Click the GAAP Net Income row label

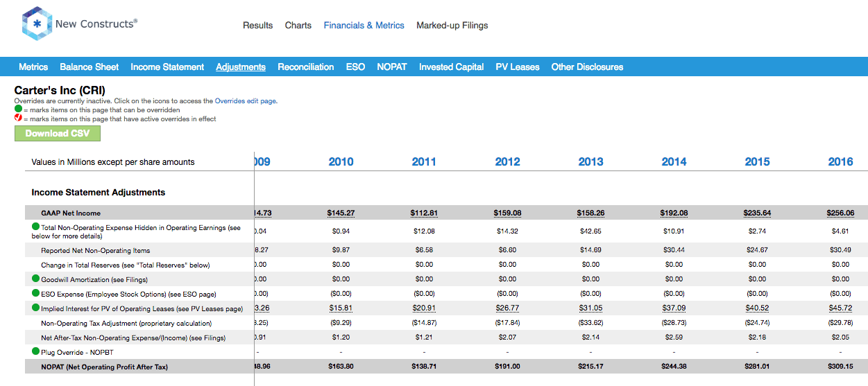click(71, 213)
